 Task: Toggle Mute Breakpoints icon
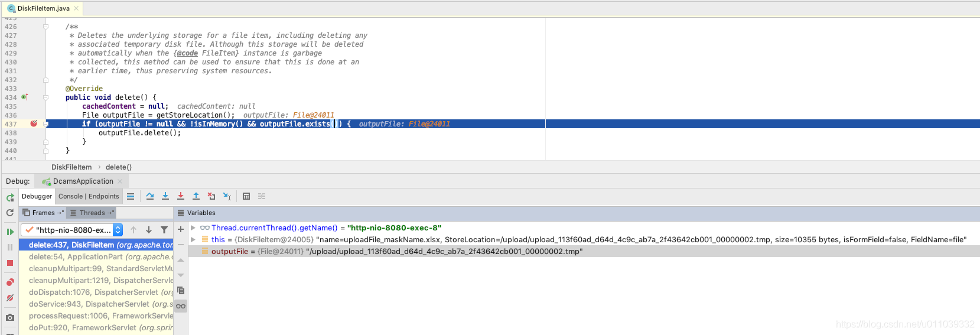(10, 298)
